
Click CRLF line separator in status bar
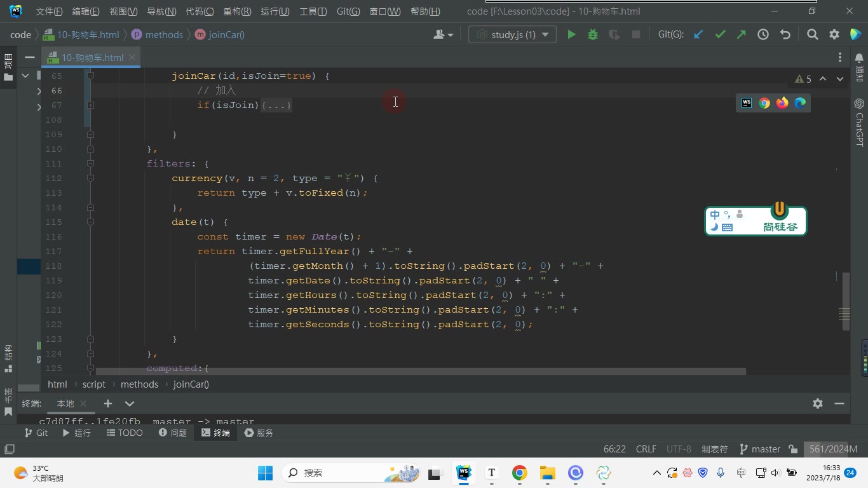tap(646, 449)
